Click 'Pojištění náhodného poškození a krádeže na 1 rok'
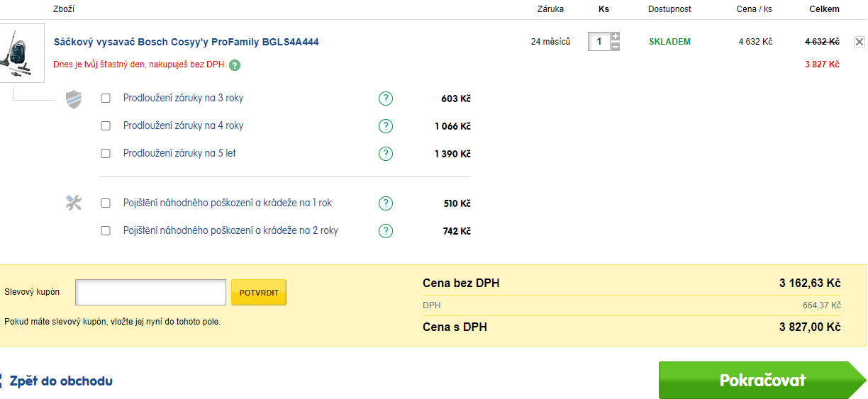Screen dimensions: 868x399 tap(228, 203)
